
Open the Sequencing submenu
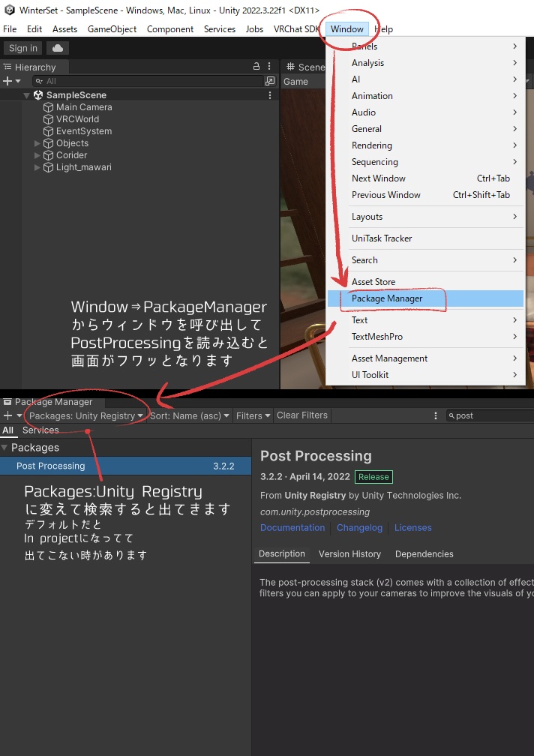[425, 161]
